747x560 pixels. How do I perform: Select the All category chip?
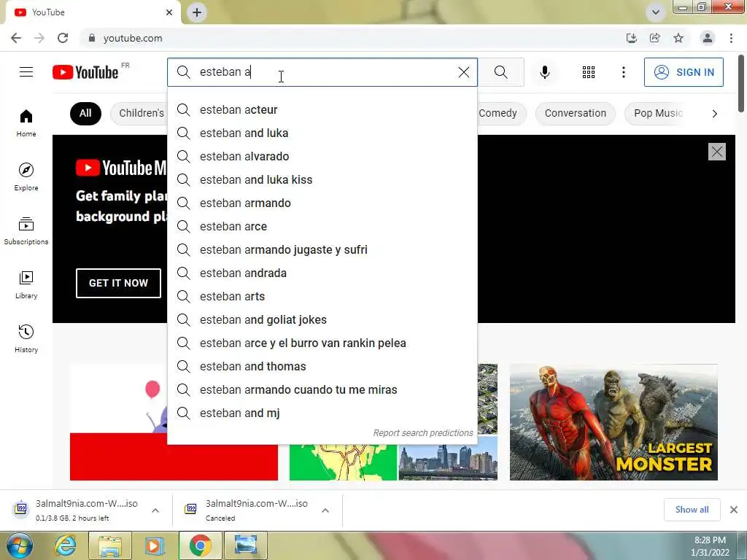coord(85,113)
